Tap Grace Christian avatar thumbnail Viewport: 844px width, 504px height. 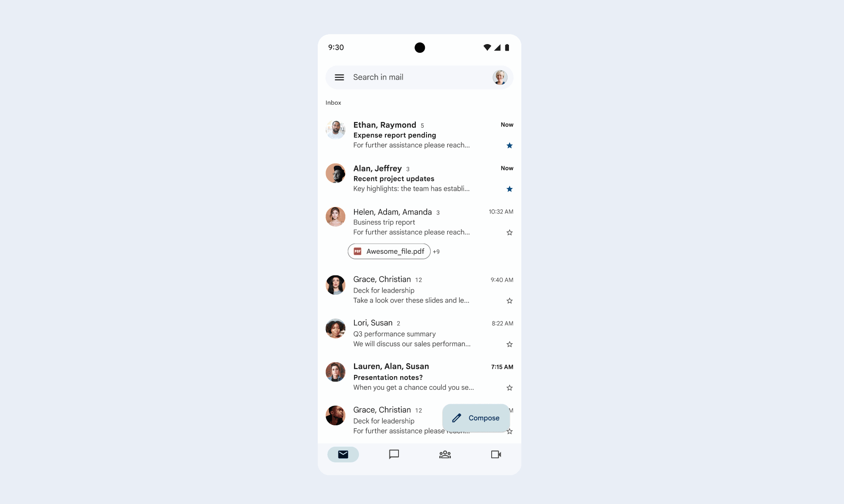click(335, 285)
